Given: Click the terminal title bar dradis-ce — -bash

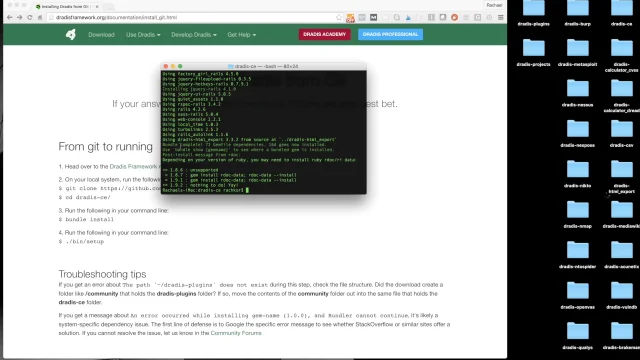Looking at the screenshot, I should point(264,66).
